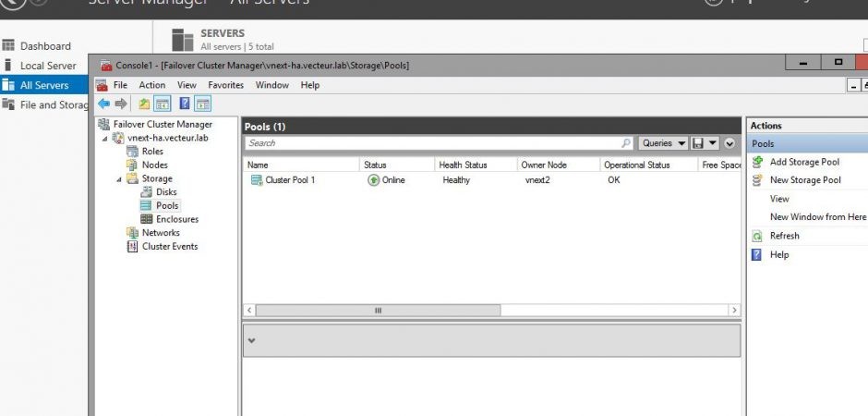Select Cluster Pool 1 in the list

290,180
